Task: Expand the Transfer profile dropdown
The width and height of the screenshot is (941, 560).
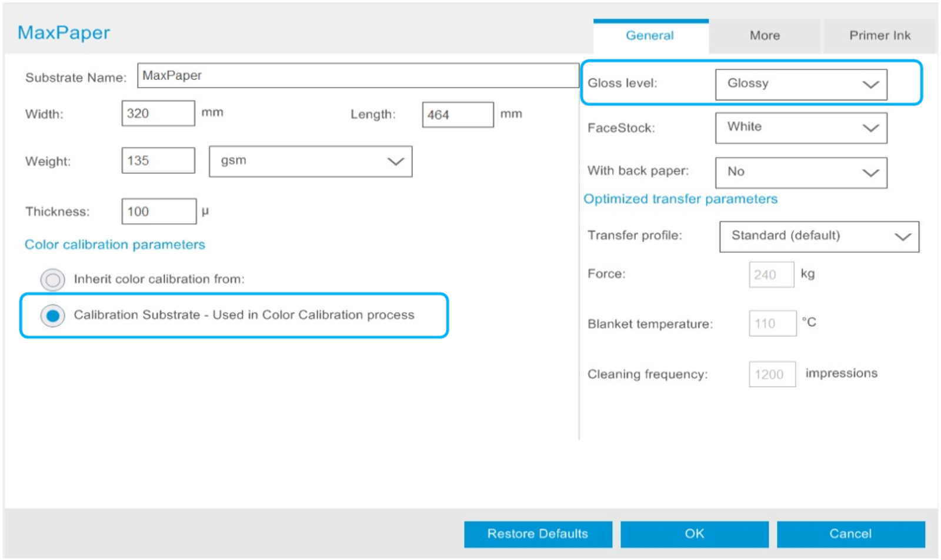Action: click(x=819, y=236)
